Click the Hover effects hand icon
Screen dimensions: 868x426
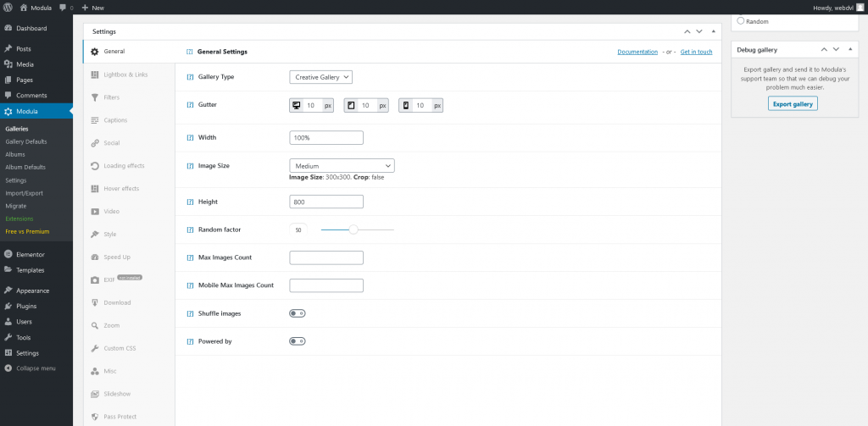tap(95, 189)
